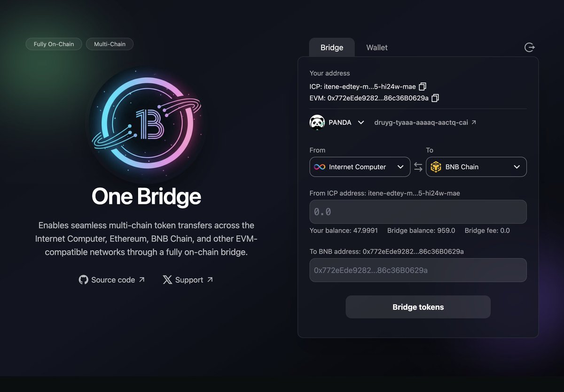Switch to the Wallet tab
Image resolution: width=564 pixels, height=392 pixels.
click(377, 47)
